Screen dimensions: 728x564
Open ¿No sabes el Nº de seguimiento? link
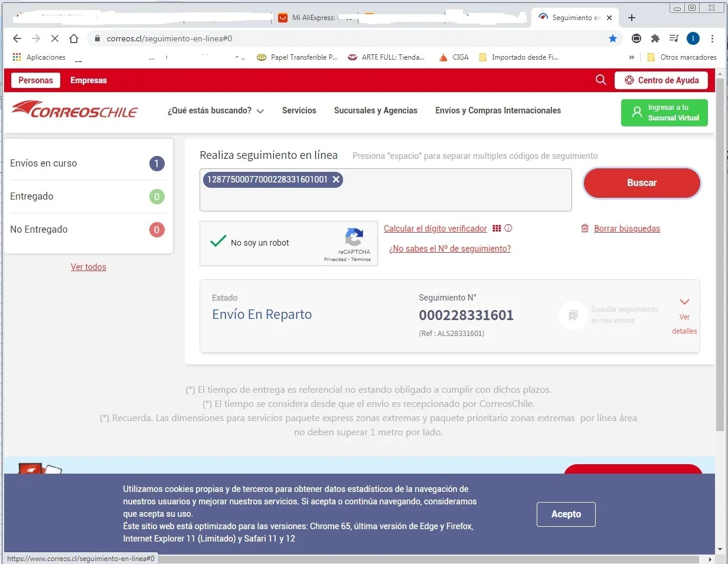click(450, 249)
